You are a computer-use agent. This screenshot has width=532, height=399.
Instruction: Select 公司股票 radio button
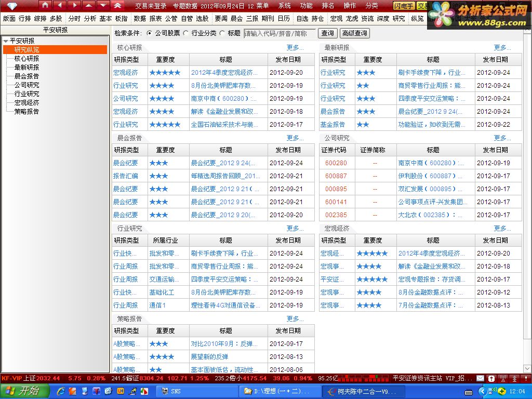149,33
